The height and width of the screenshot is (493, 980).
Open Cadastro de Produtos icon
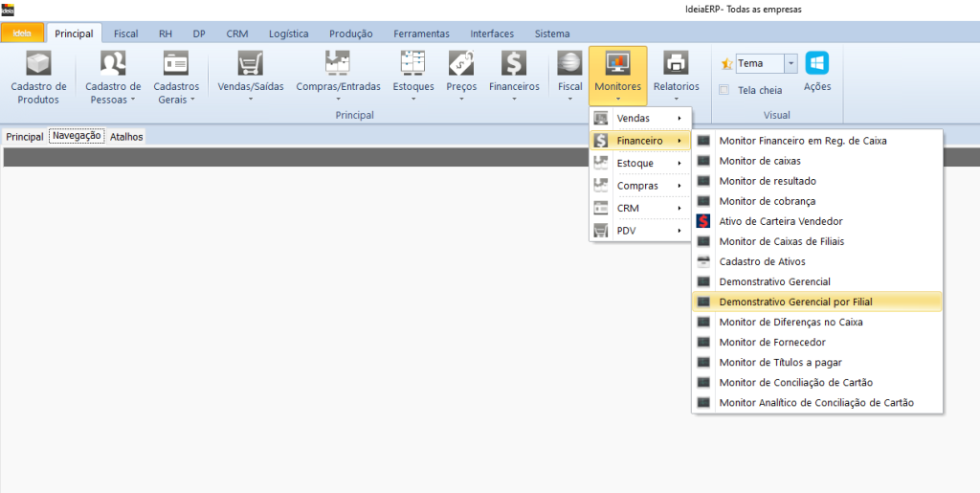click(x=38, y=65)
